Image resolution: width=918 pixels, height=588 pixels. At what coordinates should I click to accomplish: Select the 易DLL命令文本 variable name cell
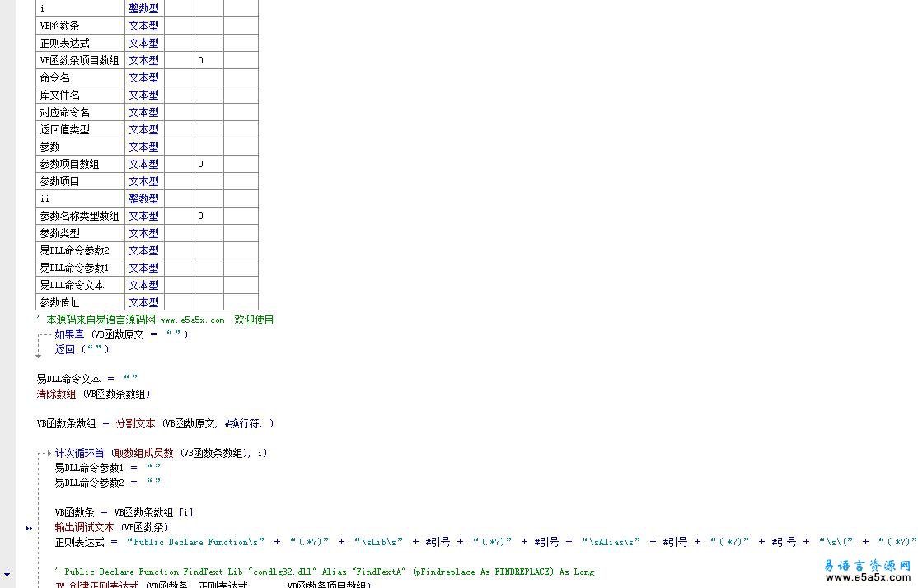click(x=80, y=285)
